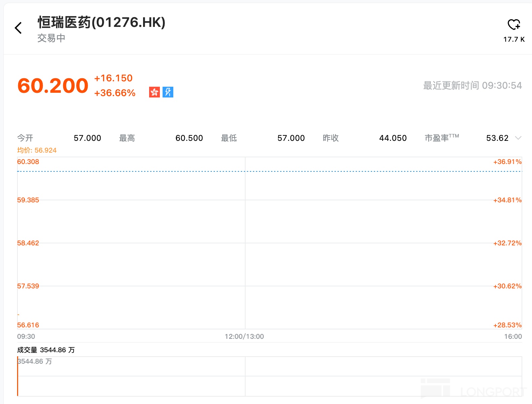532x404 pixels.
Task: Click the 09:30 time axis label
Action: pyautogui.click(x=26, y=336)
